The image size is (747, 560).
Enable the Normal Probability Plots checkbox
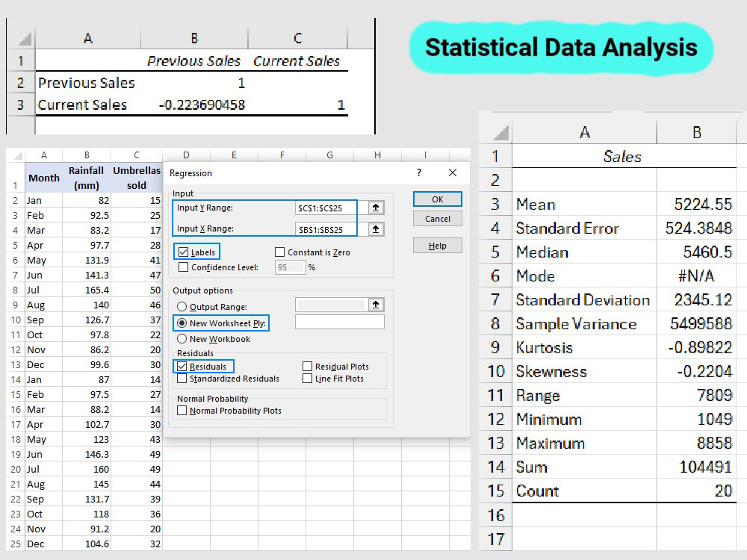point(182,411)
